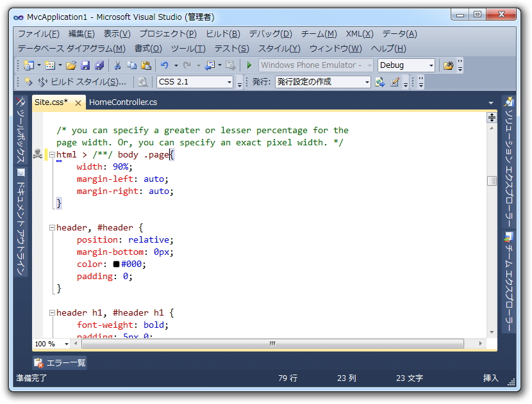
Task: Click the 挿入 insert mode indicator
Action: point(490,378)
